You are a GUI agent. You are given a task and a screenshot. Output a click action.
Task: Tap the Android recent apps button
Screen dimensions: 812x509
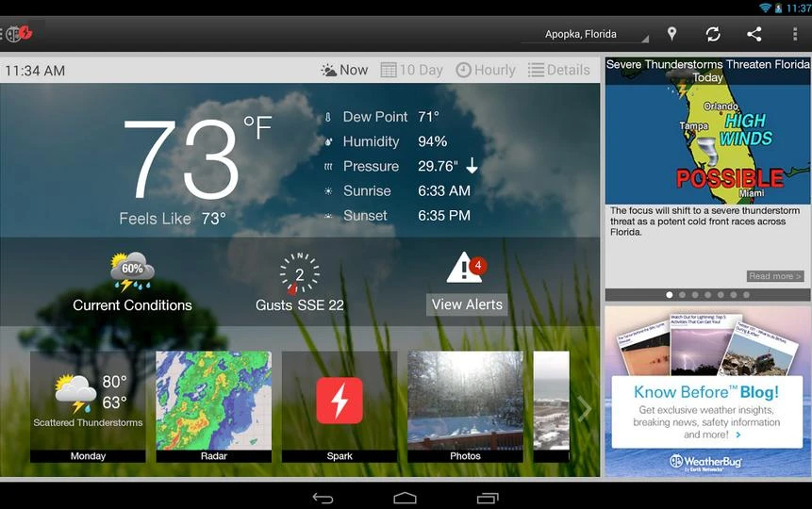click(x=488, y=498)
